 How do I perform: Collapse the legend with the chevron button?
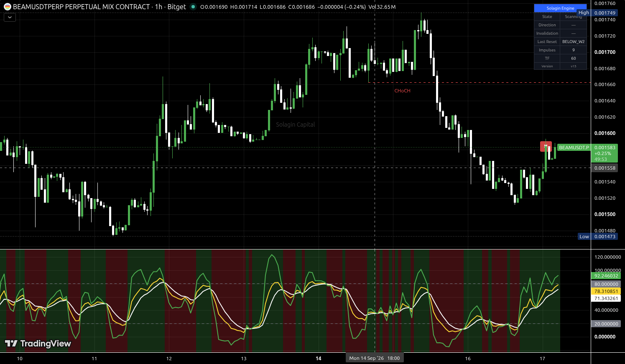click(10, 17)
